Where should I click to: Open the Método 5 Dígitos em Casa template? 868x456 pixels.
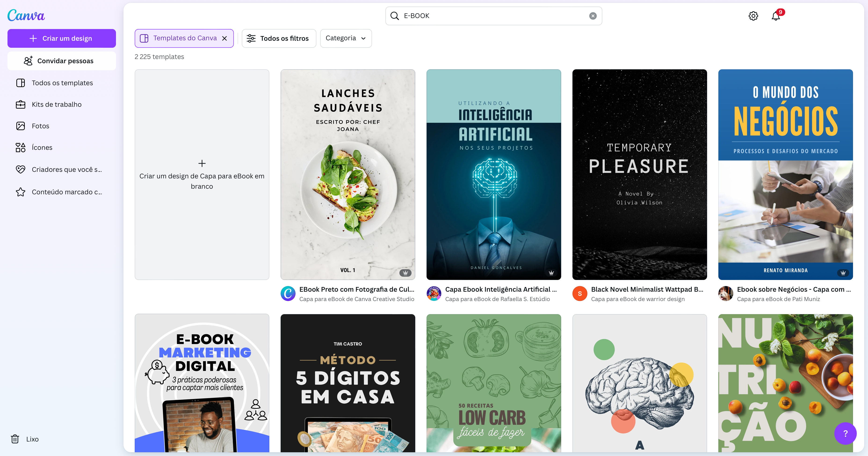(x=348, y=383)
